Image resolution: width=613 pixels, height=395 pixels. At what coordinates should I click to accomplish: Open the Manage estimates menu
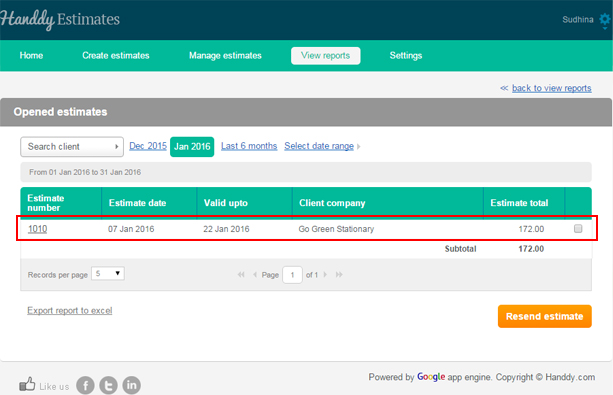click(225, 56)
